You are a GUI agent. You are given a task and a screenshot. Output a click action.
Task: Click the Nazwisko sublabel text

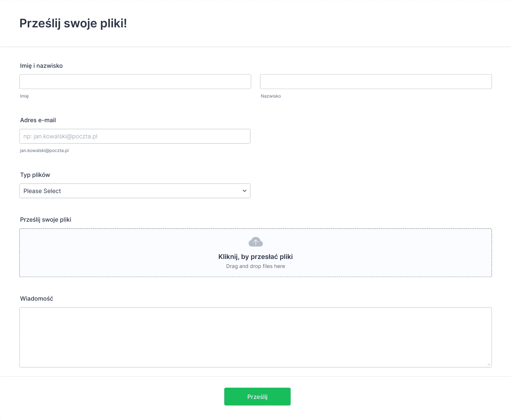pos(271,96)
